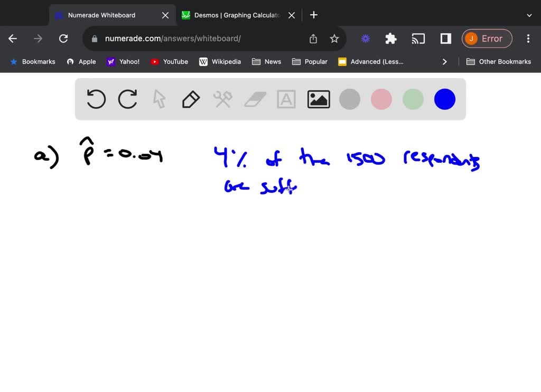
Task: Click the undo arrow in whiteboard toolbar
Action: (x=96, y=99)
